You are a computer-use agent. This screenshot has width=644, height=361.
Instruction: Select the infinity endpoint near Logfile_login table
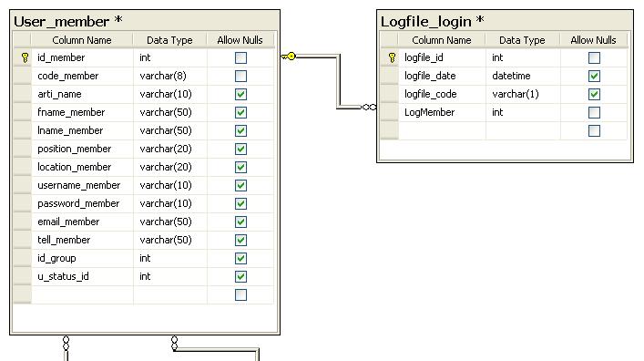click(369, 108)
